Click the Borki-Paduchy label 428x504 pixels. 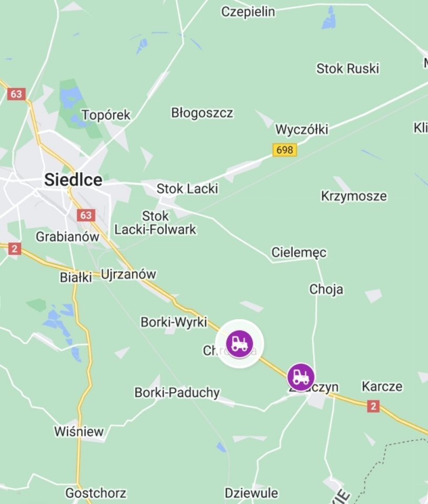(177, 393)
